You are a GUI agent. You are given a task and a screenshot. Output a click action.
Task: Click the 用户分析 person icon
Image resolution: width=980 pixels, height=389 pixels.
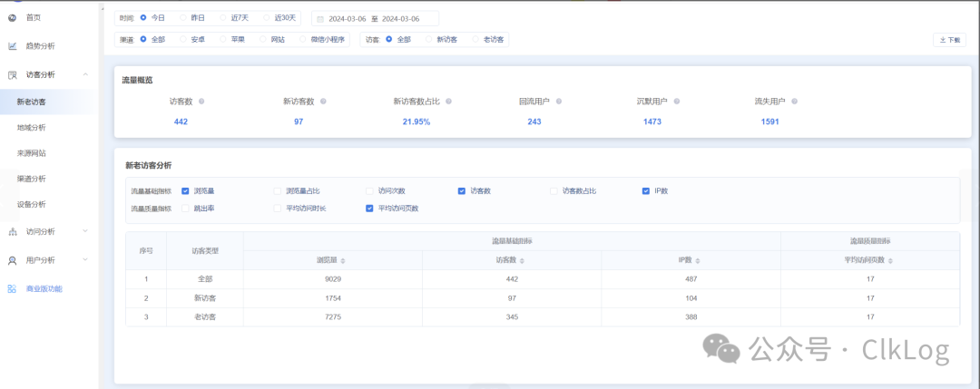click(12, 260)
